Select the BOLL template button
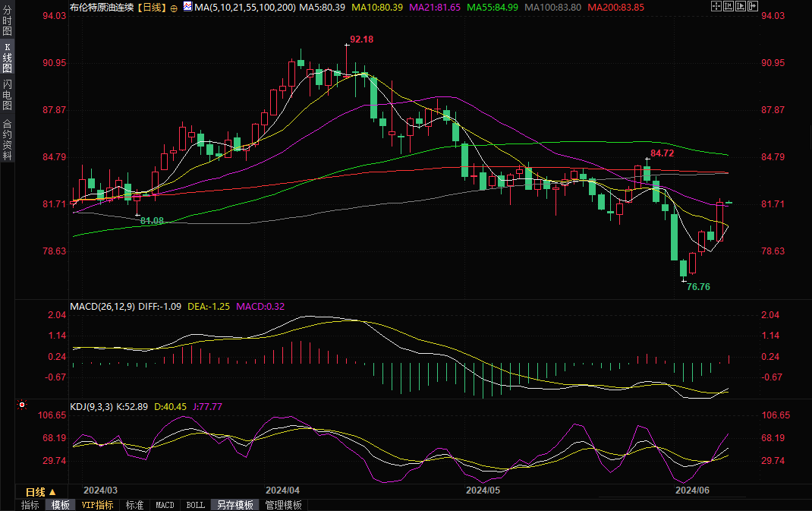Screen dimensions: 812x511 click(195, 505)
